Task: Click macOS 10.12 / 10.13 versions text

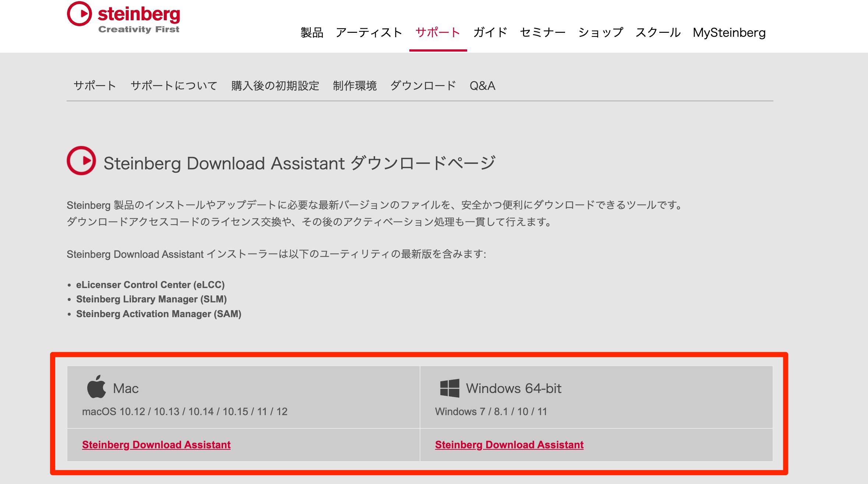Action: (185, 411)
